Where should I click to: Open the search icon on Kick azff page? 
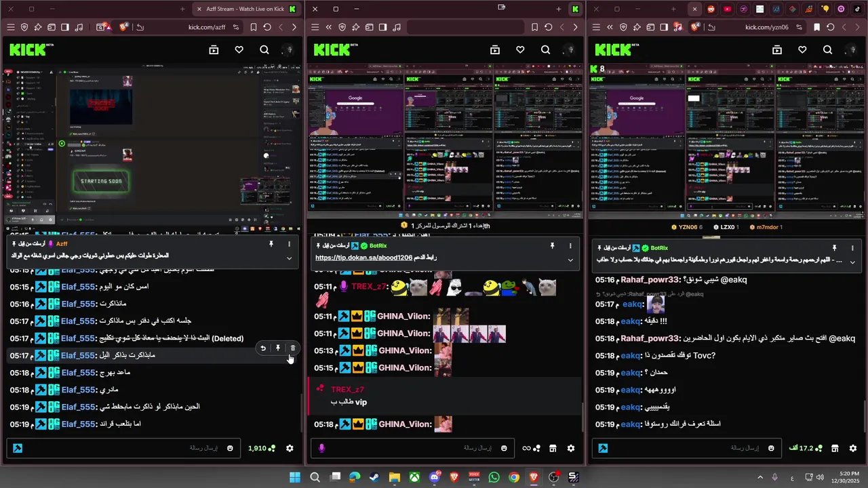(x=264, y=49)
